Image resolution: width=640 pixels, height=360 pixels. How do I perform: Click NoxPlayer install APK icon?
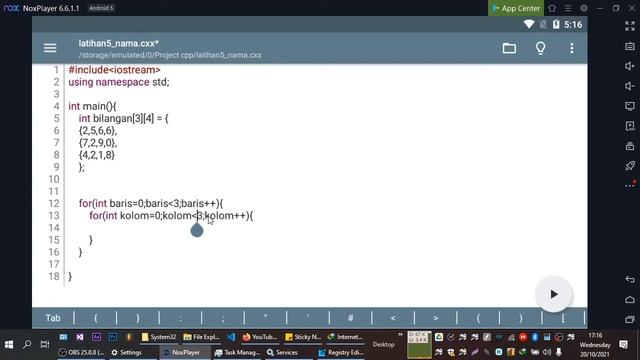[630, 126]
